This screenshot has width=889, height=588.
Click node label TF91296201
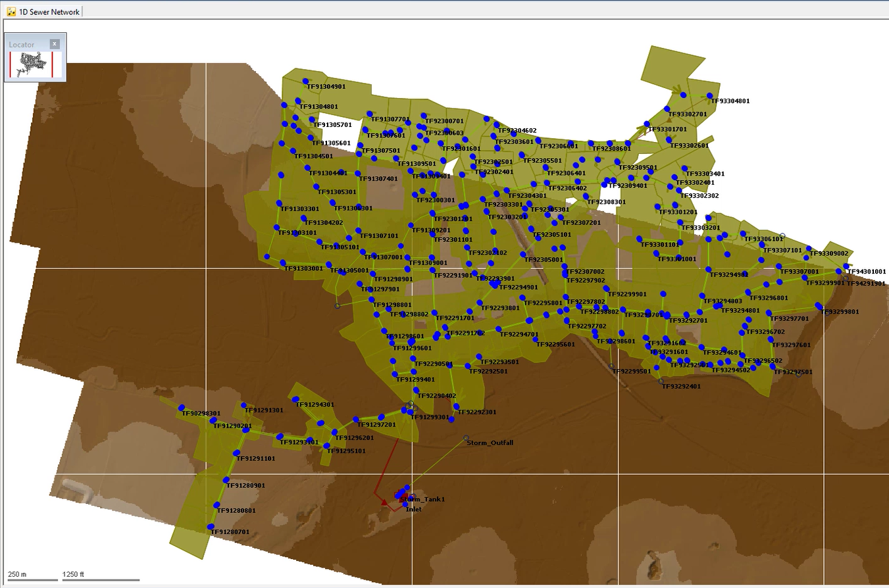pos(354,437)
